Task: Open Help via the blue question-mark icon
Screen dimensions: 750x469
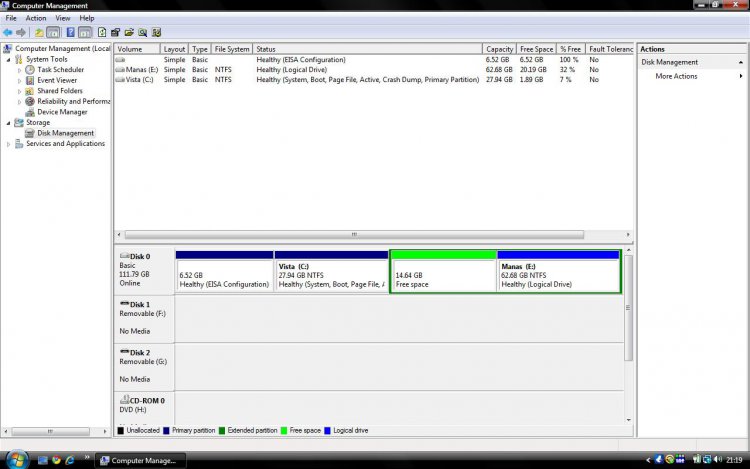Action: [x=70, y=33]
